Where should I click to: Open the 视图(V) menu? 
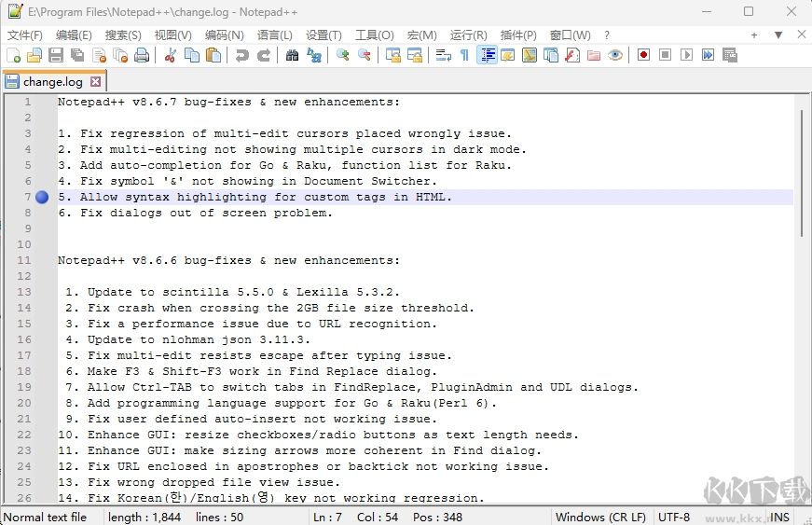[173, 35]
